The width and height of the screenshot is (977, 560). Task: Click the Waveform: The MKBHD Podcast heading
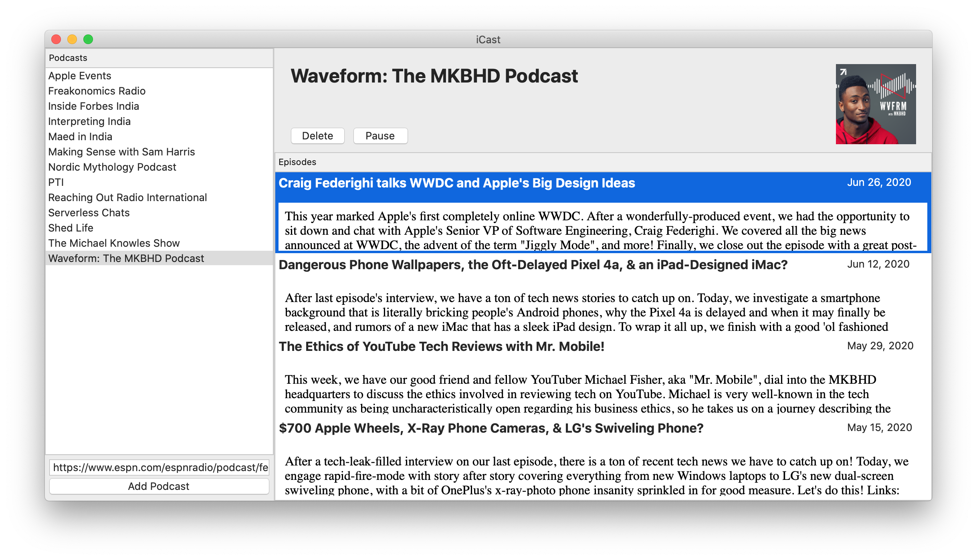(434, 76)
